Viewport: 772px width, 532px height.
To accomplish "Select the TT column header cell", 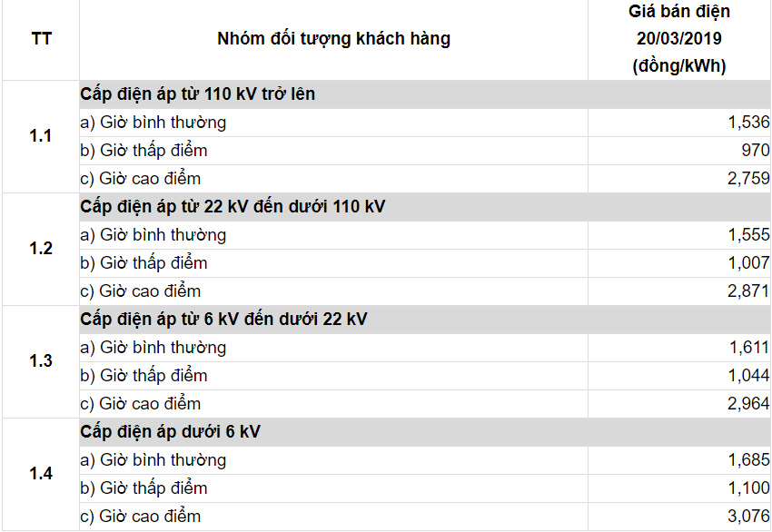I will (x=41, y=39).
